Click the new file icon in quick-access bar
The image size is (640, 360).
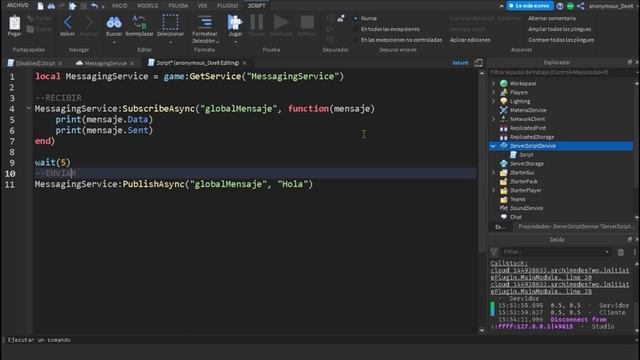click(x=40, y=6)
